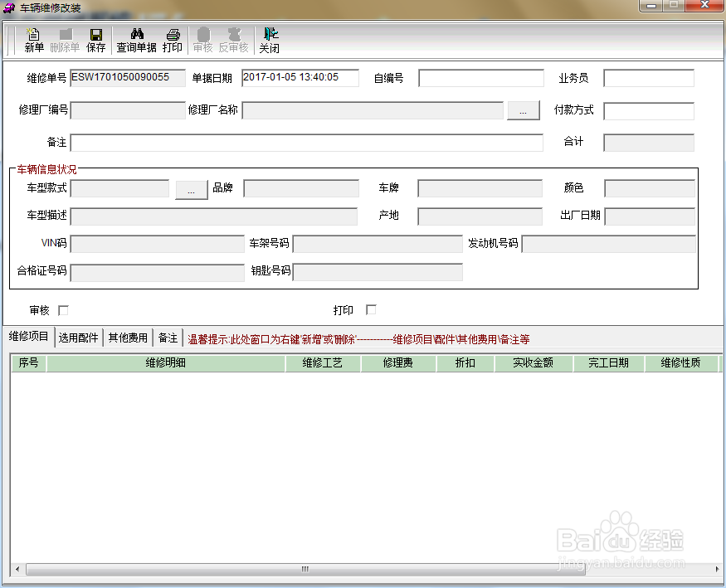Click the 修理费 column header
The width and height of the screenshot is (726, 588).
[x=398, y=363]
